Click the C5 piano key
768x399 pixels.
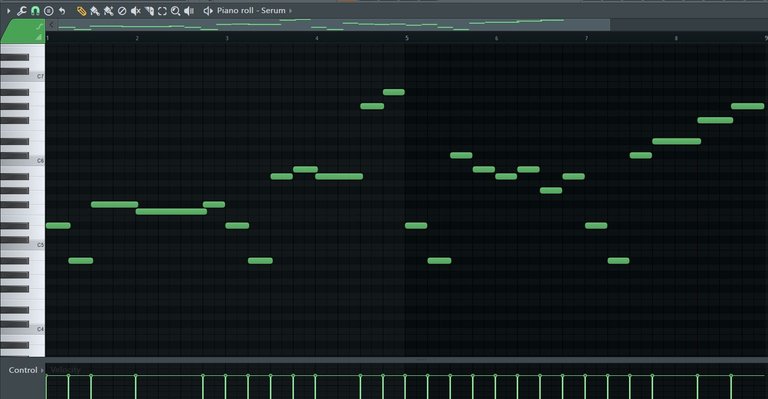point(23,245)
